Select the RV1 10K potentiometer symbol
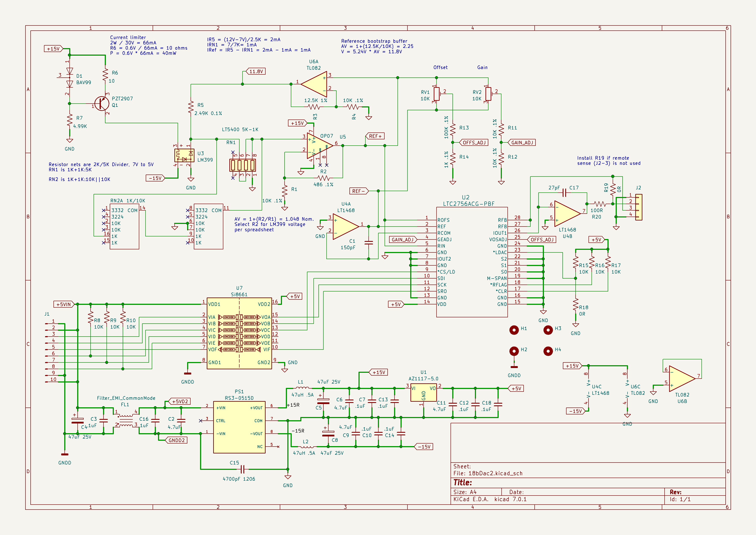Image resolution: width=756 pixels, height=535 pixels. click(x=437, y=94)
